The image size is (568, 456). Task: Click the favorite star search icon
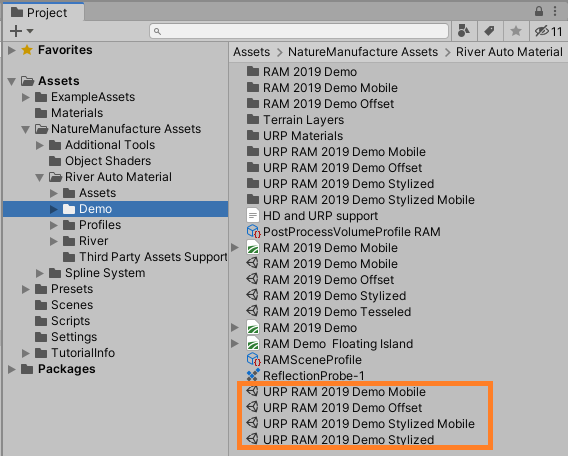[x=516, y=31]
